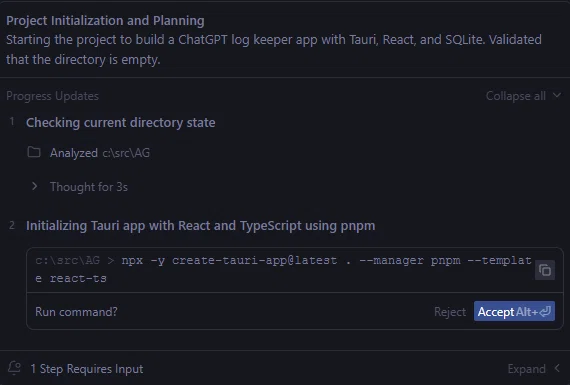This screenshot has height=385, width=570.
Task: Click the 'Run command?' prompt text
Action: [x=76, y=312]
